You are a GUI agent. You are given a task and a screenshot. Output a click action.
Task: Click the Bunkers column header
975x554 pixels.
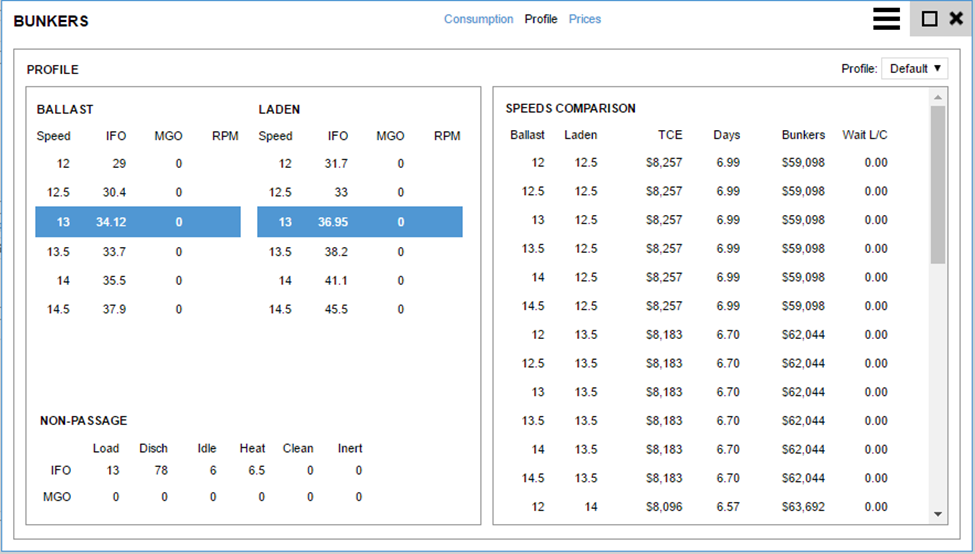tap(803, 135)
